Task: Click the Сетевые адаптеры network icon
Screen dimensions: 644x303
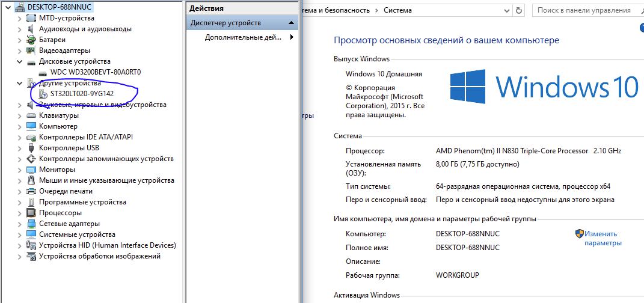Action: (x=31, y=224)
